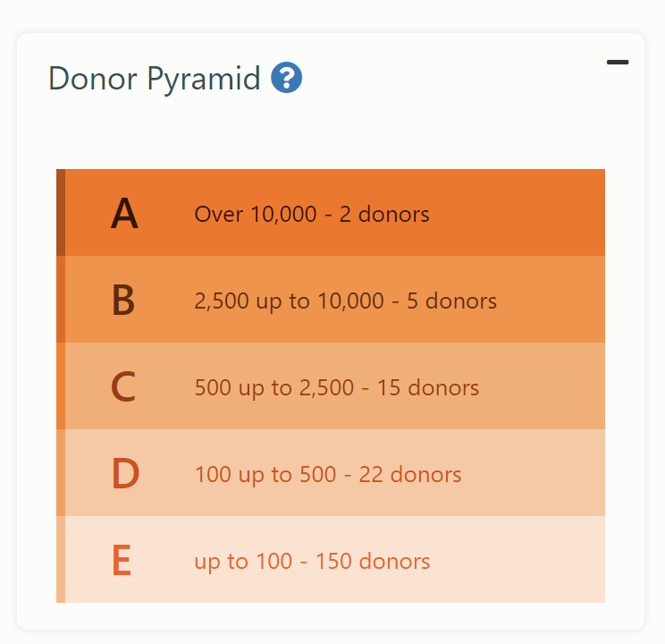Viewport: 665px width, 644px height.
Task: Select tier C letter label
Action: (x=123, y=386)
